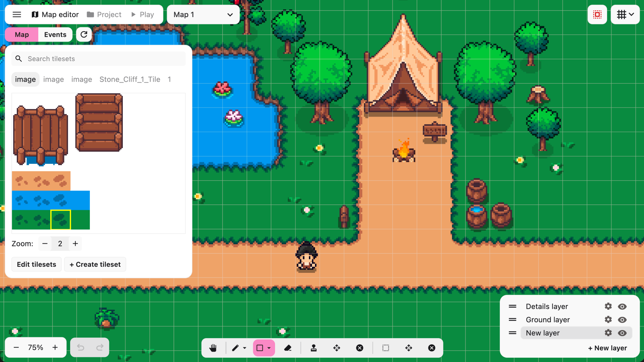Image resolution: width=644 pixels, height=362 pixels.
Task: Hide the New layer
Action: pos(622,333)
